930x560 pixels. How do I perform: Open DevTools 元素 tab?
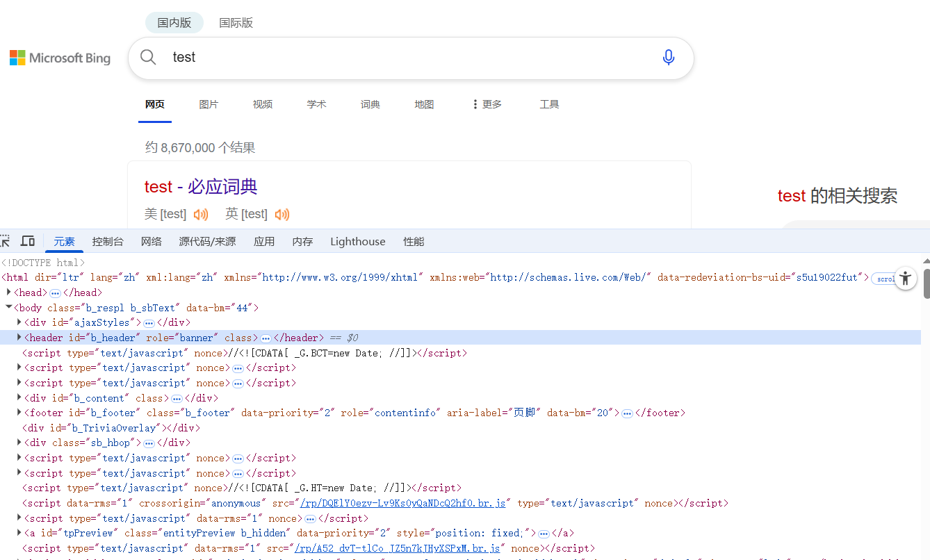65,241
